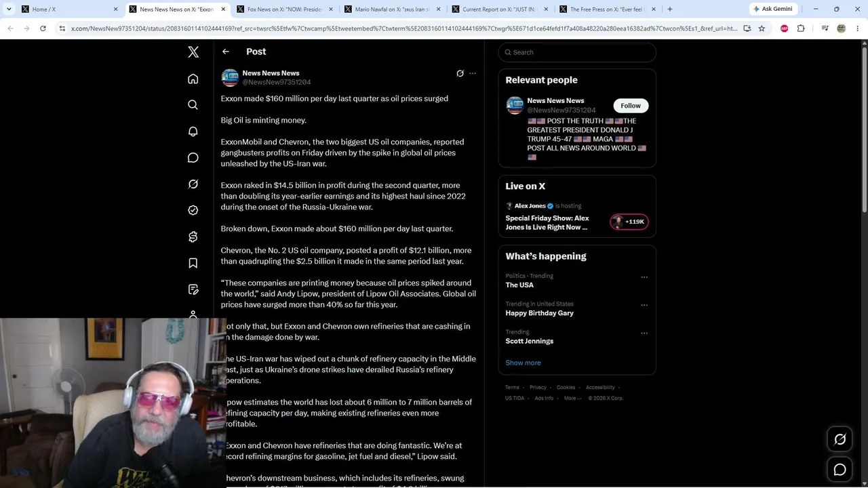868x488 pixels.
Task: Click browser Back arrow
Action: pyautogui.click(x=10, y=28)
